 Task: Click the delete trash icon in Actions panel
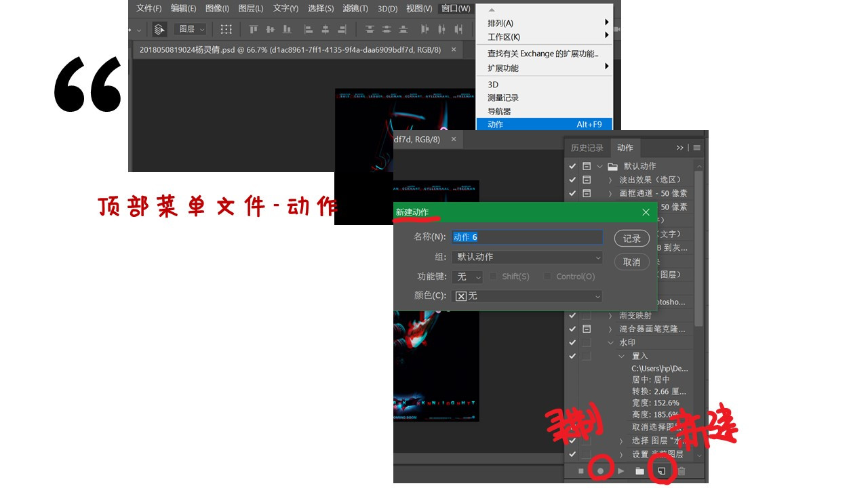pos(682,471)
